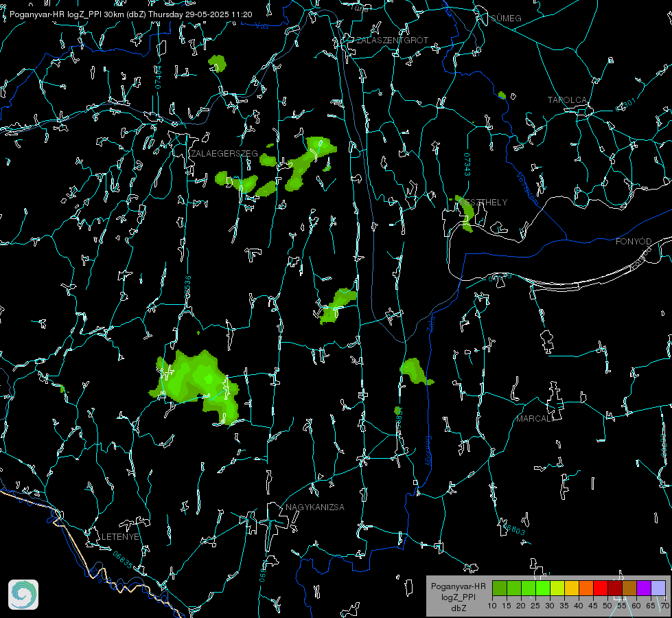
Task: Click road number 6803 label
Action: tap(515, 530)
